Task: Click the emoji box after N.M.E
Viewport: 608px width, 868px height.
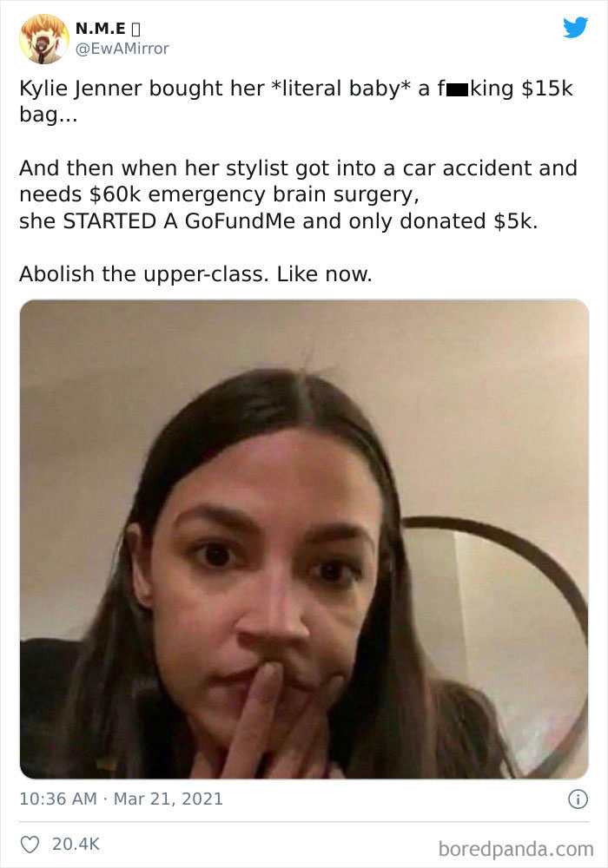Action: point(136,29)
